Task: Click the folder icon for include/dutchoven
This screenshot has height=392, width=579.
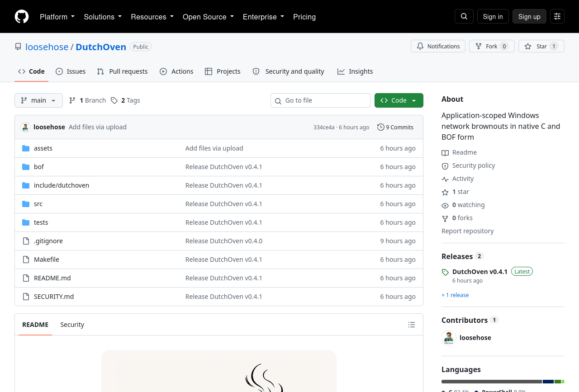Action: click(x=26, y=185)
